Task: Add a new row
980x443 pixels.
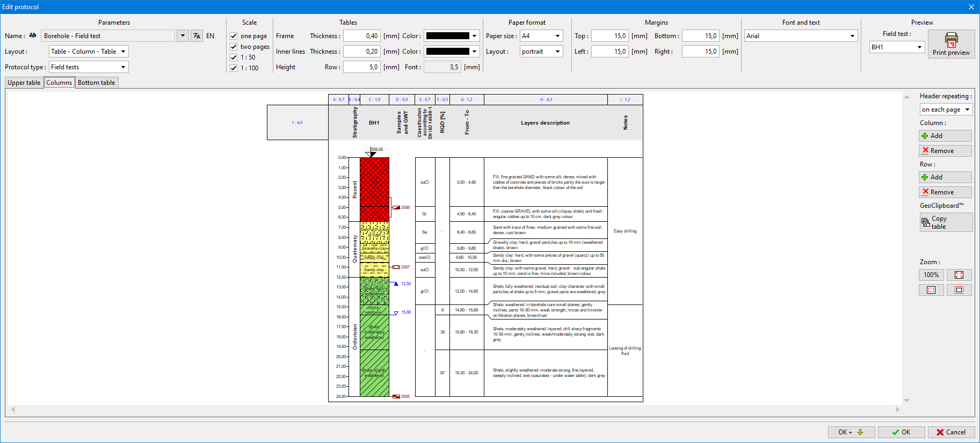Action: click(946, 177)
